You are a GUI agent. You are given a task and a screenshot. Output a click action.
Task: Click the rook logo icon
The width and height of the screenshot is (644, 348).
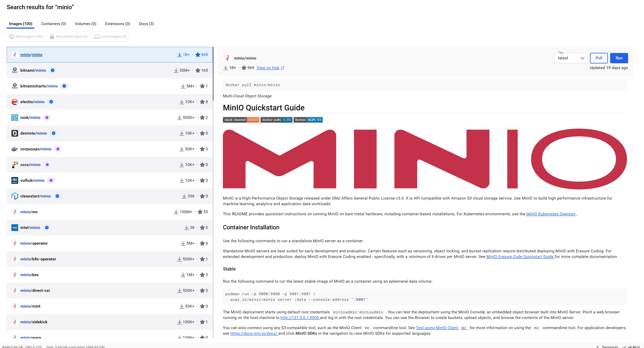click(15, 117)
